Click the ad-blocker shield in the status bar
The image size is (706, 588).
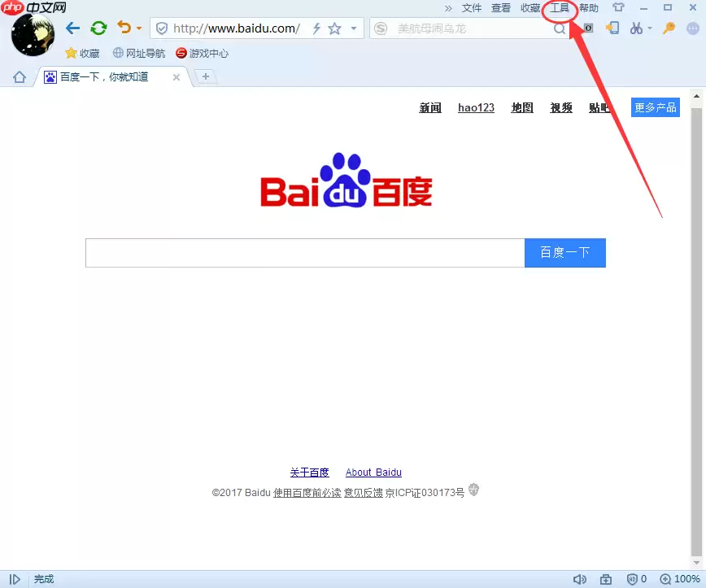point(631,579)
